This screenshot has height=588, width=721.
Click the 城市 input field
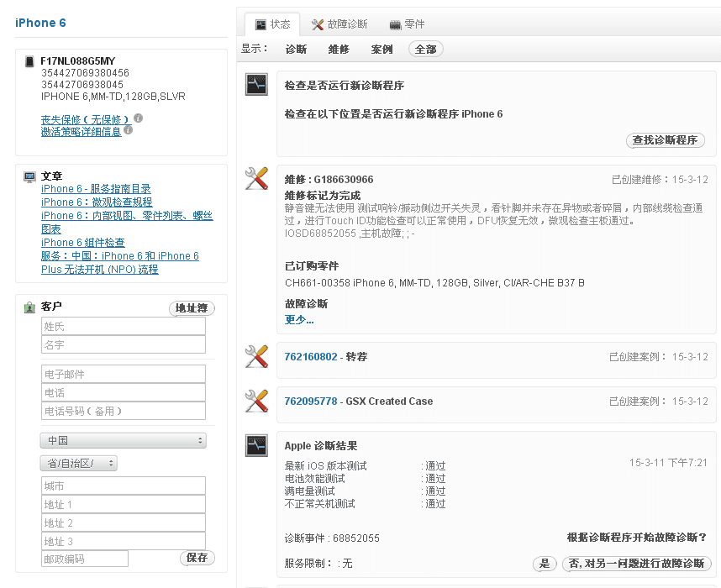coord(124,486)
